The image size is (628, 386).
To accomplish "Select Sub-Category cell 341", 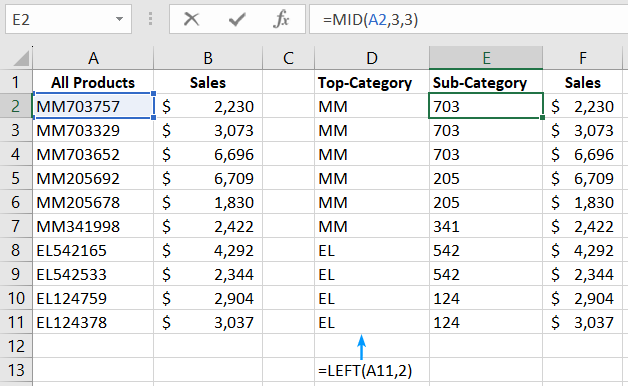I will pyautogui.click(x=486, y=226).
